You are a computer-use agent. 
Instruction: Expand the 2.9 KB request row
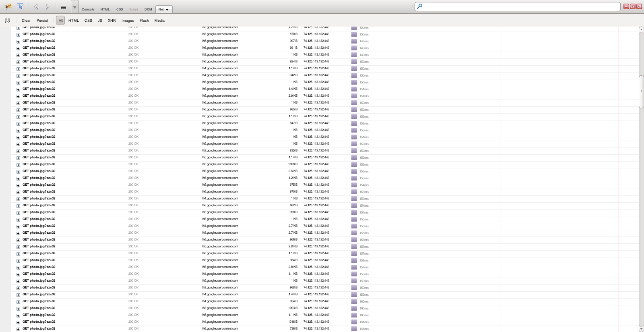click(x=18, y=96)
